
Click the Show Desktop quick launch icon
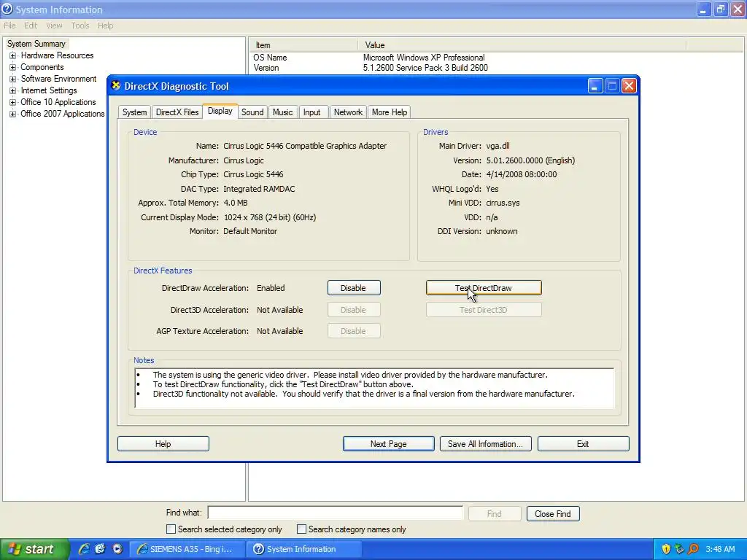(100, 549)
